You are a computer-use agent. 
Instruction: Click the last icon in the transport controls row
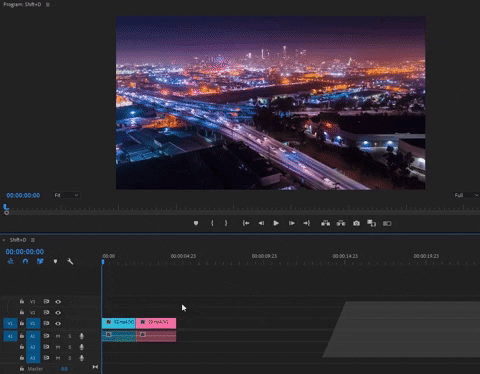coord(387,223)
